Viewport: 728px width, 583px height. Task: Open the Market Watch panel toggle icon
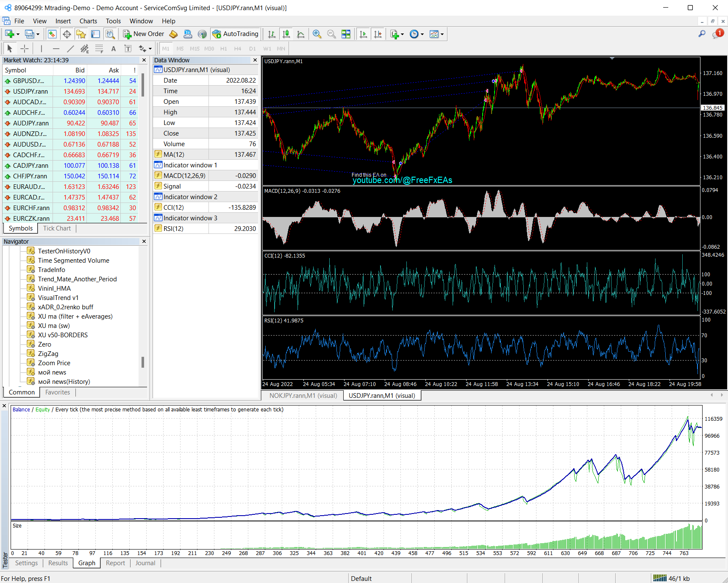point(52,34)
